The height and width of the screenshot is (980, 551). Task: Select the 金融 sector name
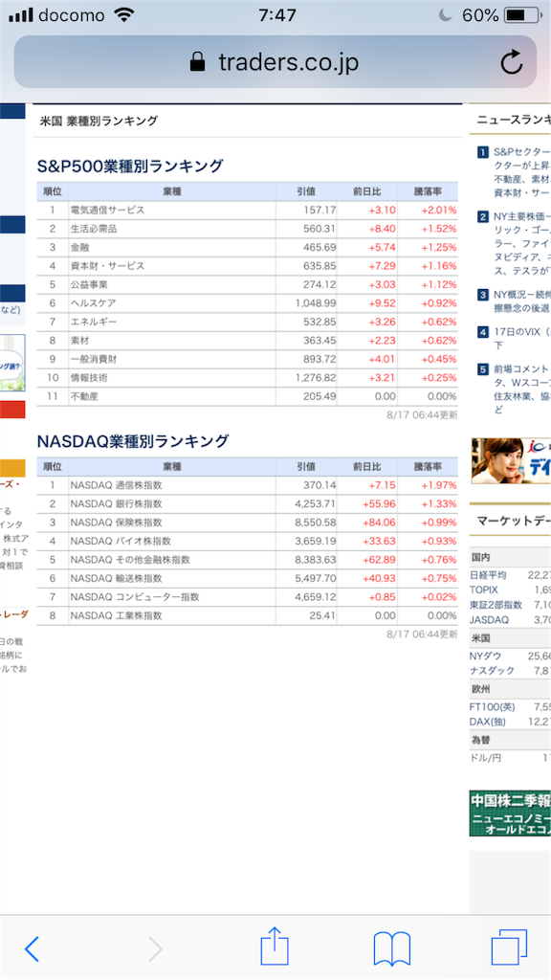click(79, 248)
